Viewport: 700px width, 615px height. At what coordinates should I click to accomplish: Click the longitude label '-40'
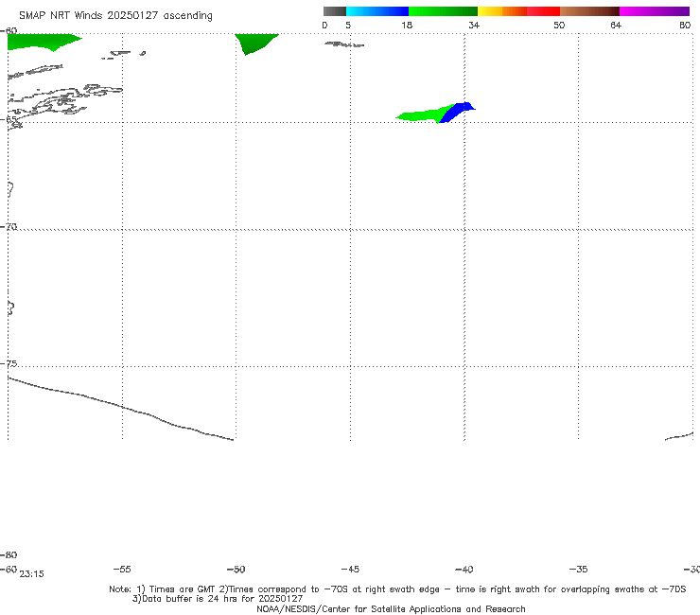[464, 569]
